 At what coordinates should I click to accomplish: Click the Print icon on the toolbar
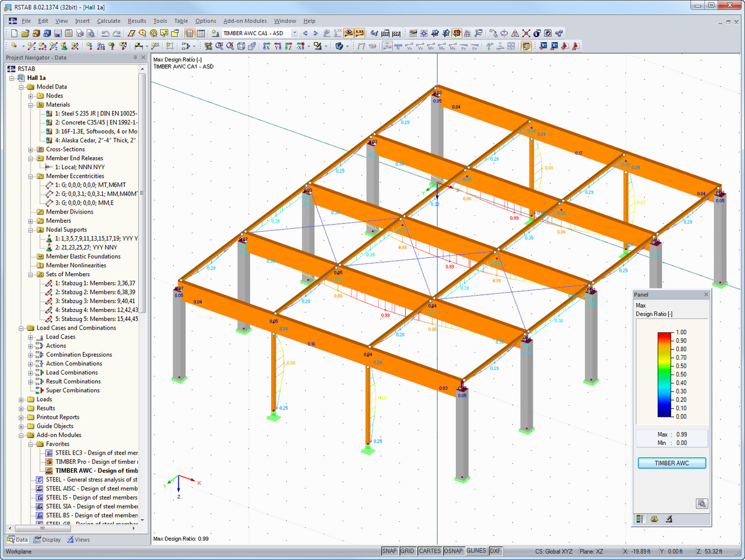79,34
